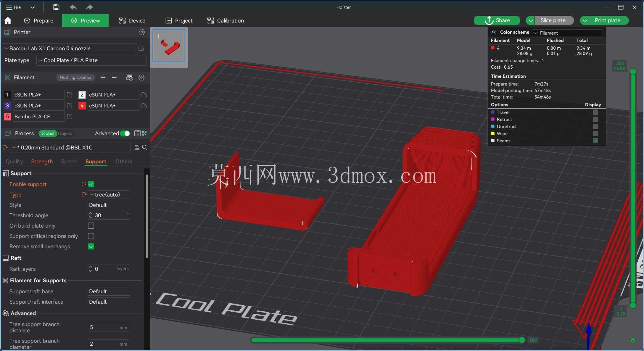Click horizontal layer progress slider handle
Screen dimensions: 644x351
[x=522, y=340]
